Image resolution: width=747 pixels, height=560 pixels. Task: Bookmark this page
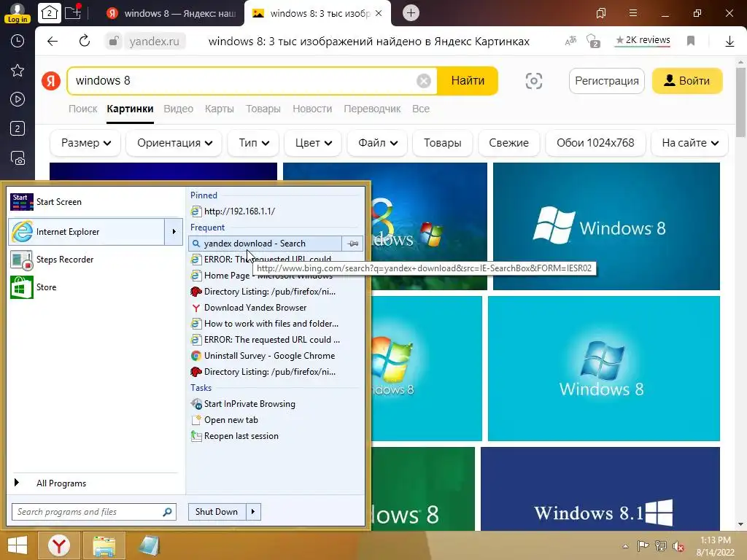691,41
